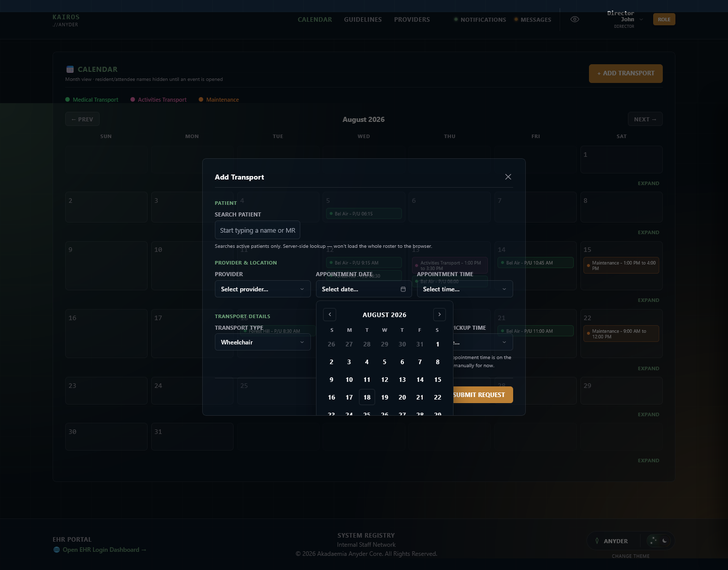The image size is (728, 570).
Task: Go to previous month in date picker
Action: tap(330, 315)
